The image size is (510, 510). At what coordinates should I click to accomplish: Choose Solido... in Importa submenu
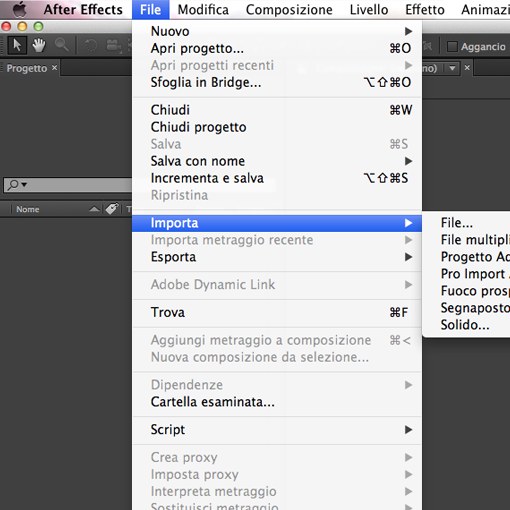click(466, 325)
